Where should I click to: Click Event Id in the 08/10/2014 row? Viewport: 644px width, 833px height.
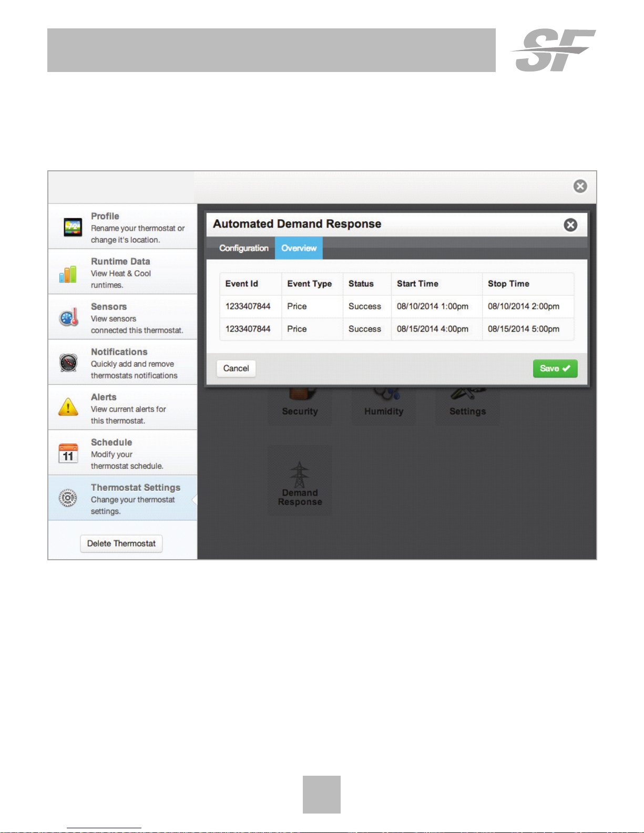tap(248, 306)
